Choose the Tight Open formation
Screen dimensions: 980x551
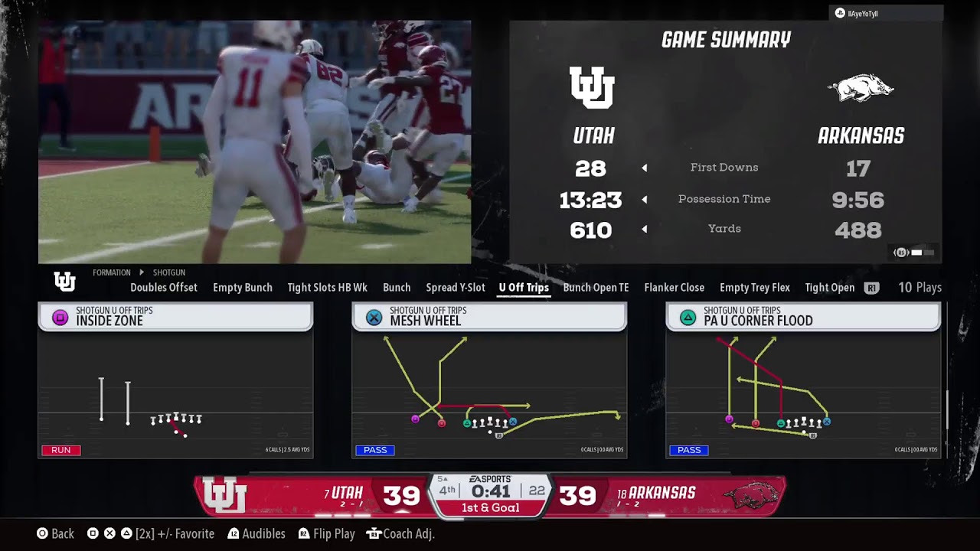(x=829, y=288)
